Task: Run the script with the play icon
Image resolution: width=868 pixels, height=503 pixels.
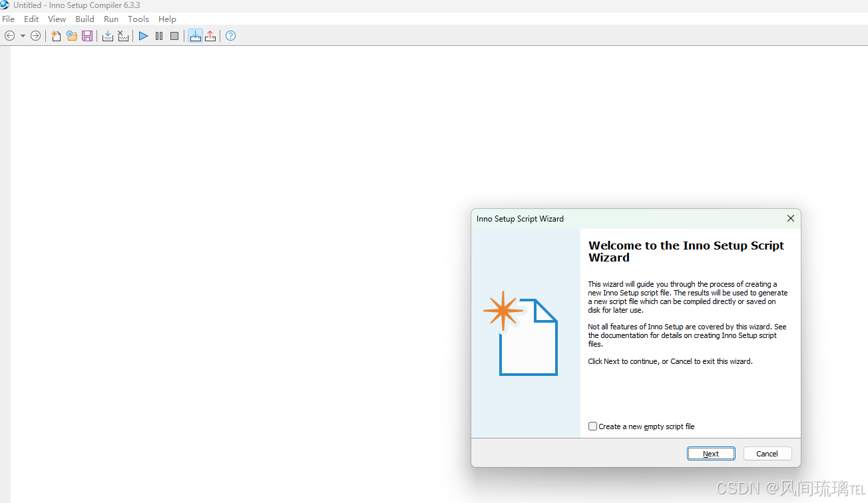Action: tap(143, 36)
